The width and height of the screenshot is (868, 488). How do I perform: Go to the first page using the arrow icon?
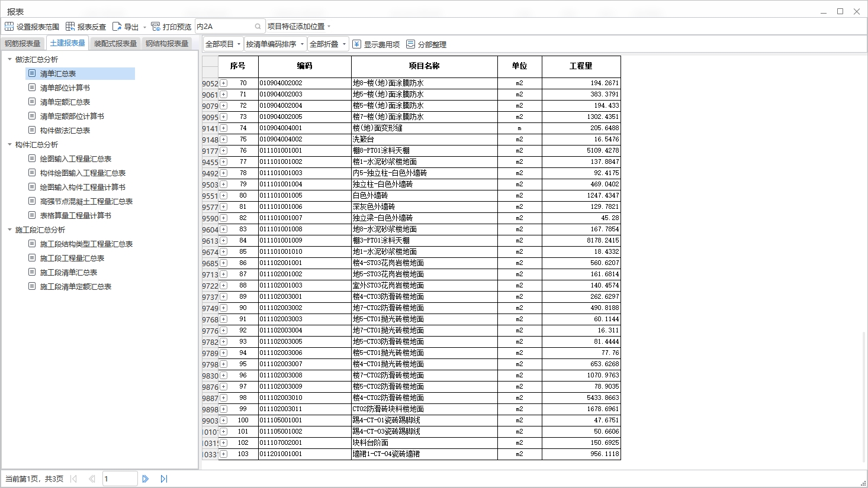pos(73,479)
